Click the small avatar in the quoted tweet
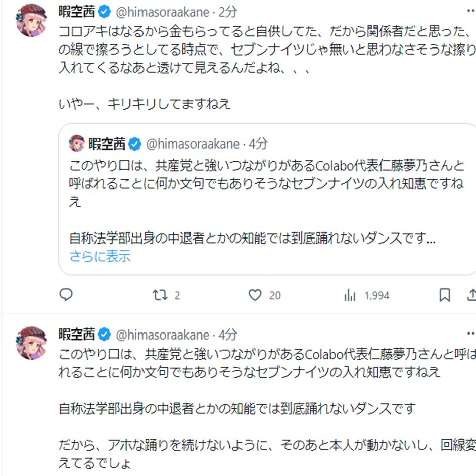The height and width of the screenshot is (476, 476). [76, 144]
